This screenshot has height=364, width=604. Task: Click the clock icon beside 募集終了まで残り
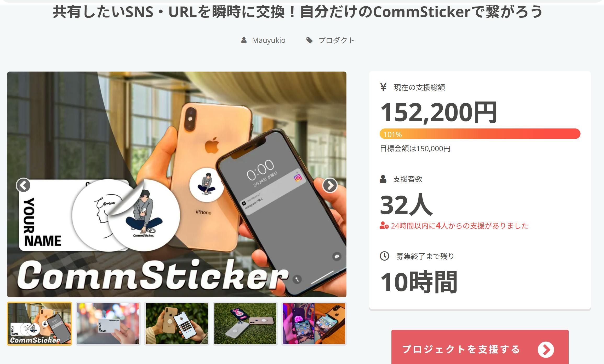point(384,256)
